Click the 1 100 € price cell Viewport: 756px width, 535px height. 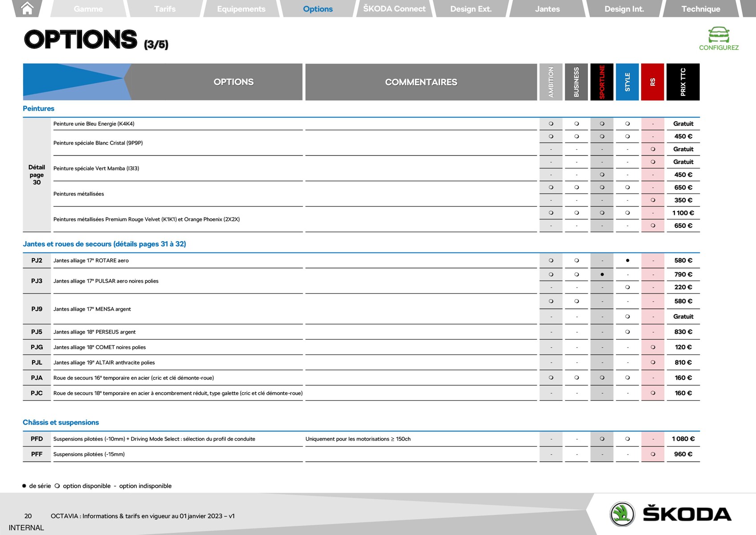pyautogui.click(x=683, y=213)
